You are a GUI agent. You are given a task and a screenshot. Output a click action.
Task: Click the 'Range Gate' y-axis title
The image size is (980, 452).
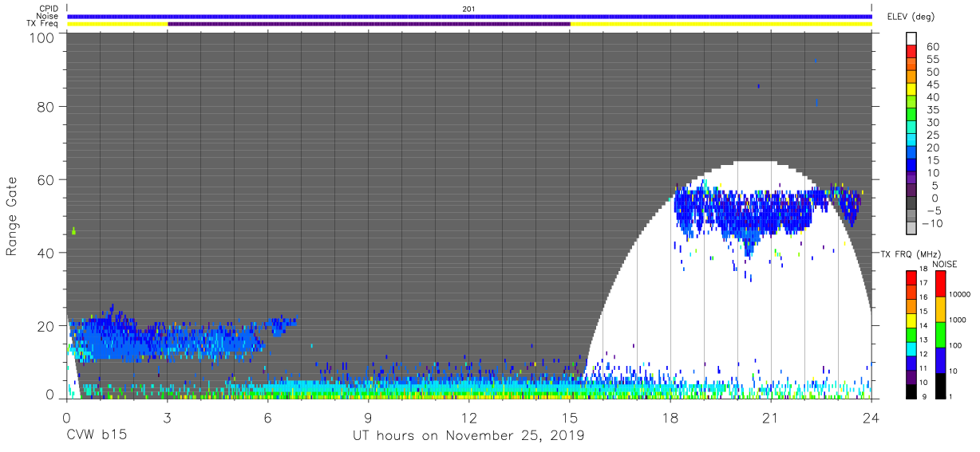12,216
